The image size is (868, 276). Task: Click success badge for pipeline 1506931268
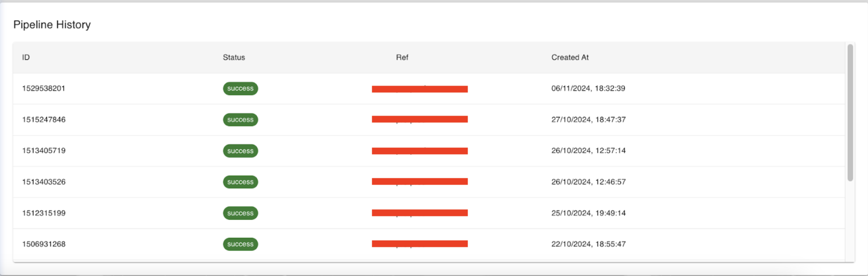point(240,244)
